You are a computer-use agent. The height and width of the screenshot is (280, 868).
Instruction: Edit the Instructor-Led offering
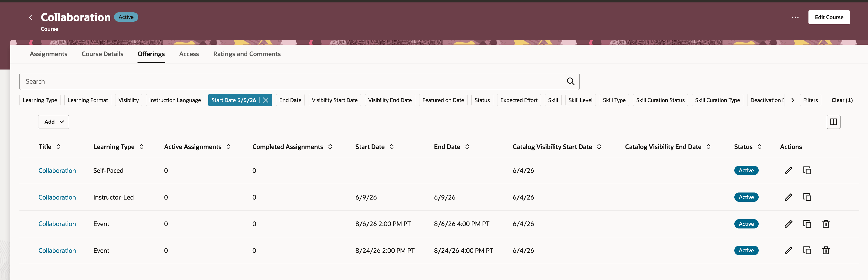click(788, 197)
